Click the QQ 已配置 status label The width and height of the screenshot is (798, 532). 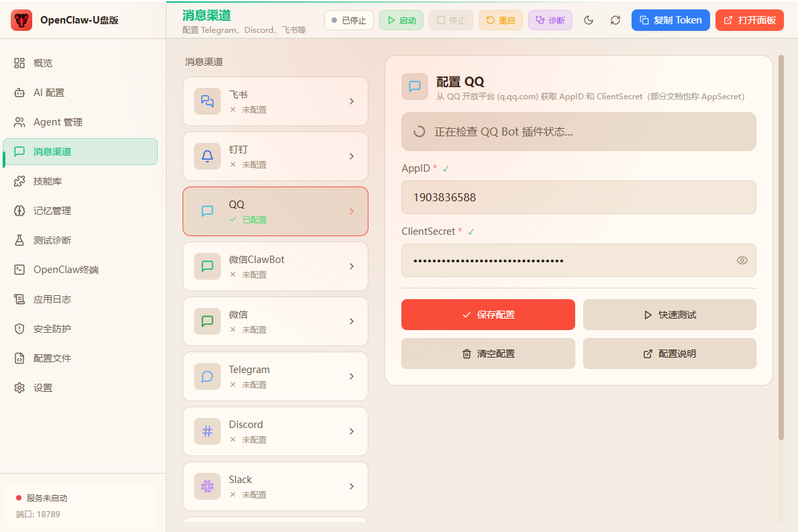click(254, 220)
